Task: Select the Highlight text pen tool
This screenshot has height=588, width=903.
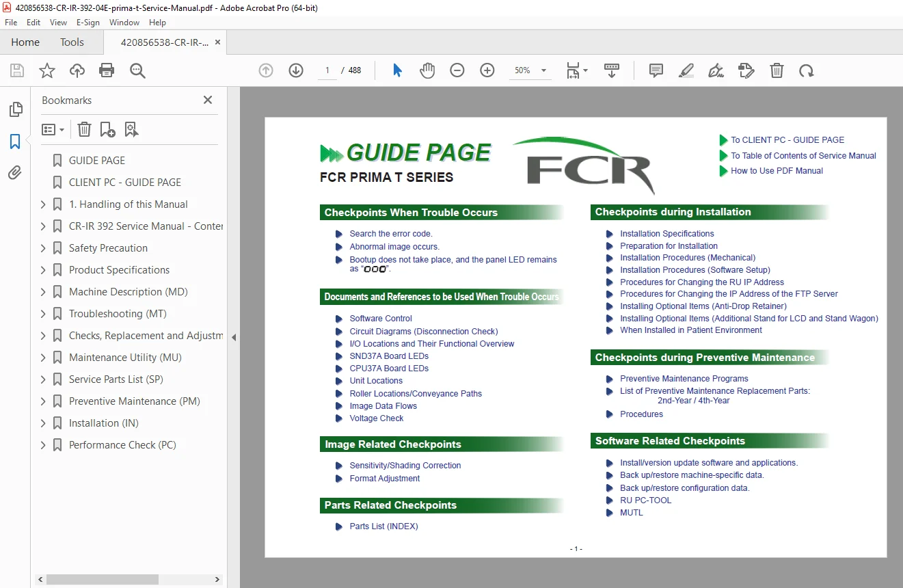Action: [686, 70]
